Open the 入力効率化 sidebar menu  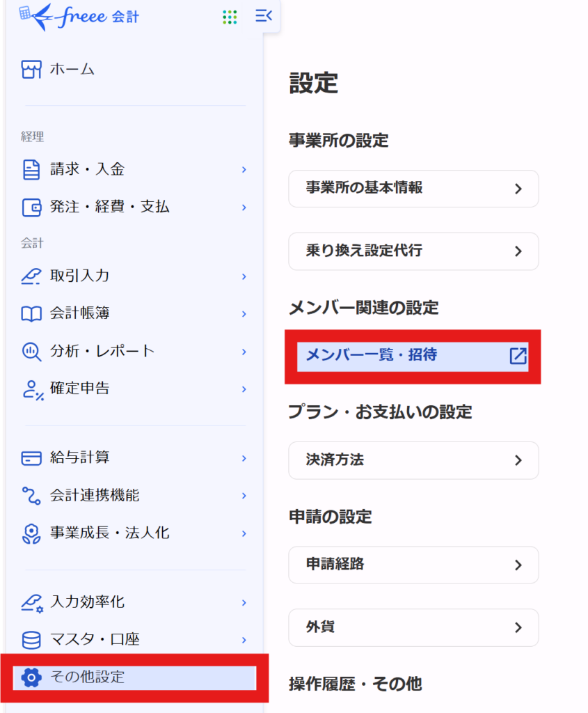coord(87,602)
